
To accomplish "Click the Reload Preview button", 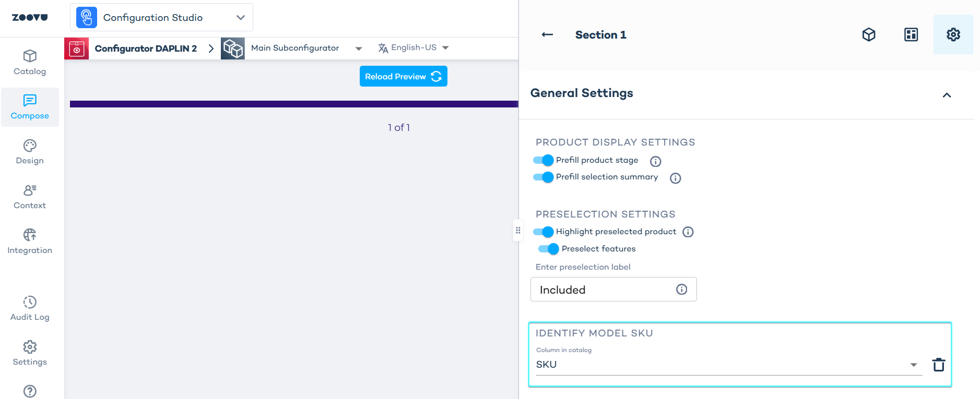I will coord(403,77).
